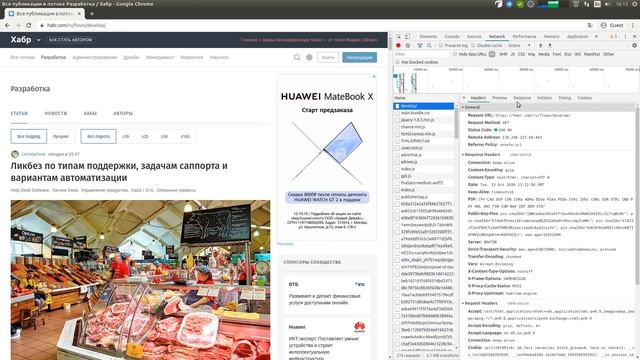The image size is (640, 360).
Task: Open the Администрирование flow link
Action: click(x=95, y=58)
